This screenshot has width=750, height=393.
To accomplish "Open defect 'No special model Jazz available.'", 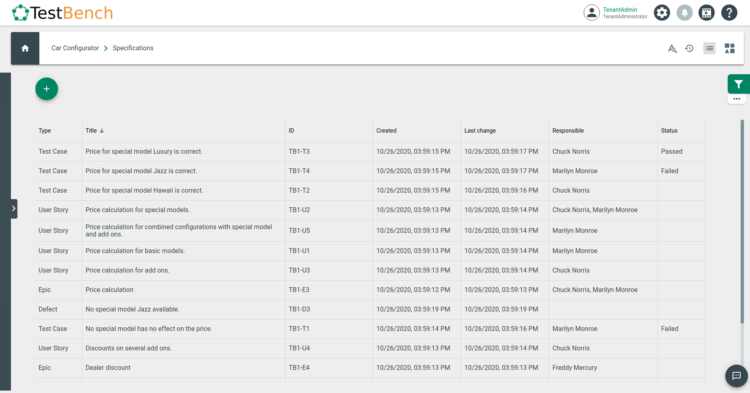I will [x=132, y=309].
